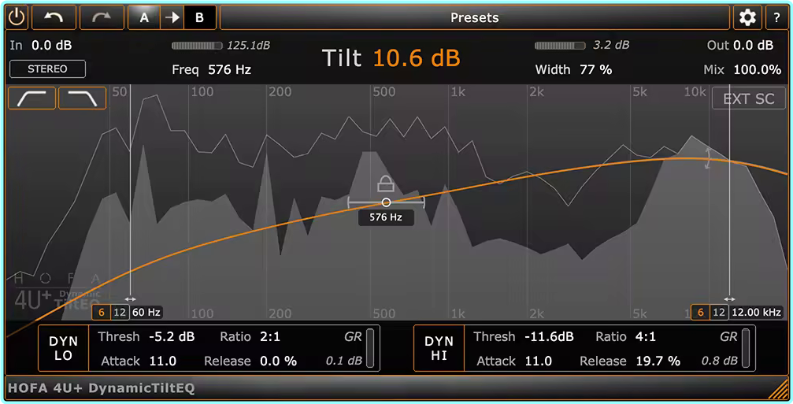The height and width of the screenshot is (404, 793).
Task: Click the Mix 100.0% value
Action: click(x=757, y=69)
